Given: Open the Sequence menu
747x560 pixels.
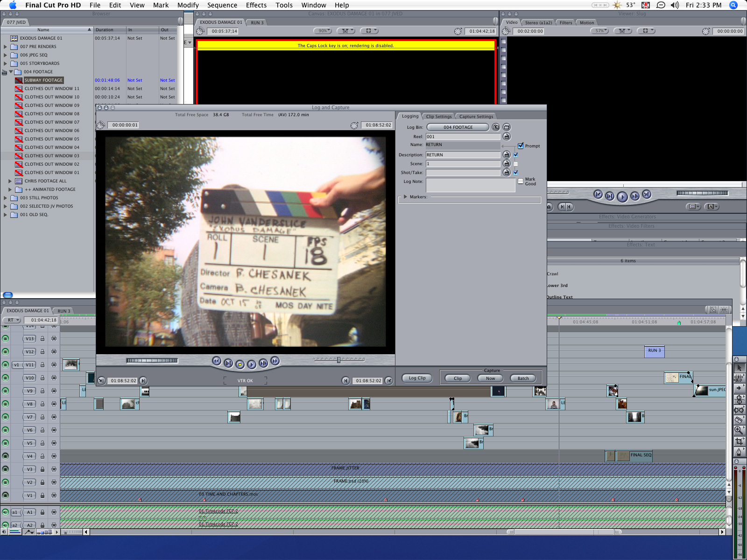Looking at the screenshot, I should [x=222, y=5].
